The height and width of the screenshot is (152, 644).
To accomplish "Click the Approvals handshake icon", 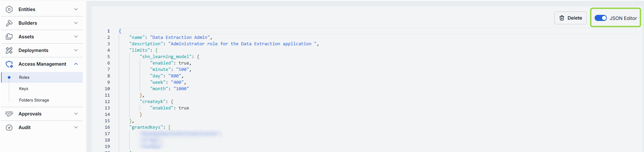I will (9, 114).
